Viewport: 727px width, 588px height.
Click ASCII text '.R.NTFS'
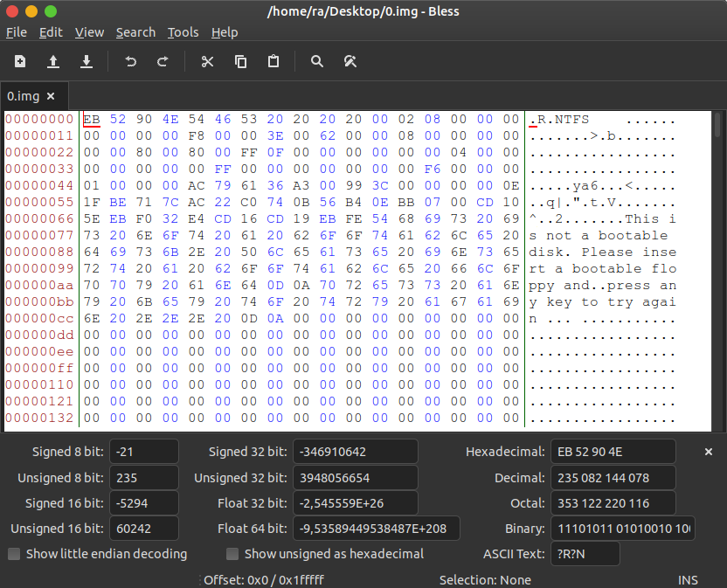(x=559, y=119)
